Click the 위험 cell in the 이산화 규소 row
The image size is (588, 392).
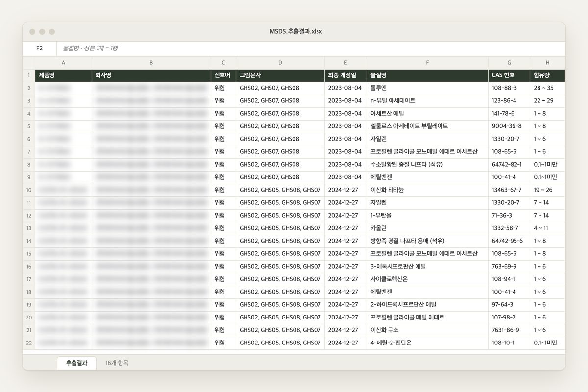[x=223, y=330]
